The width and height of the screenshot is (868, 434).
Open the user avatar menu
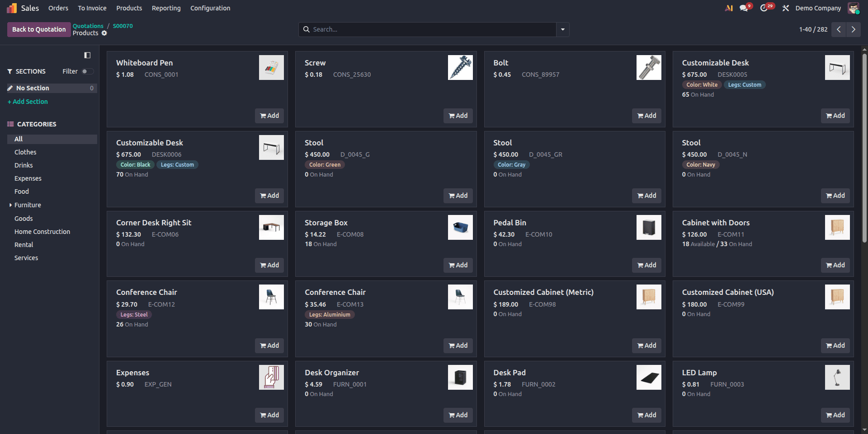point(854,8)
